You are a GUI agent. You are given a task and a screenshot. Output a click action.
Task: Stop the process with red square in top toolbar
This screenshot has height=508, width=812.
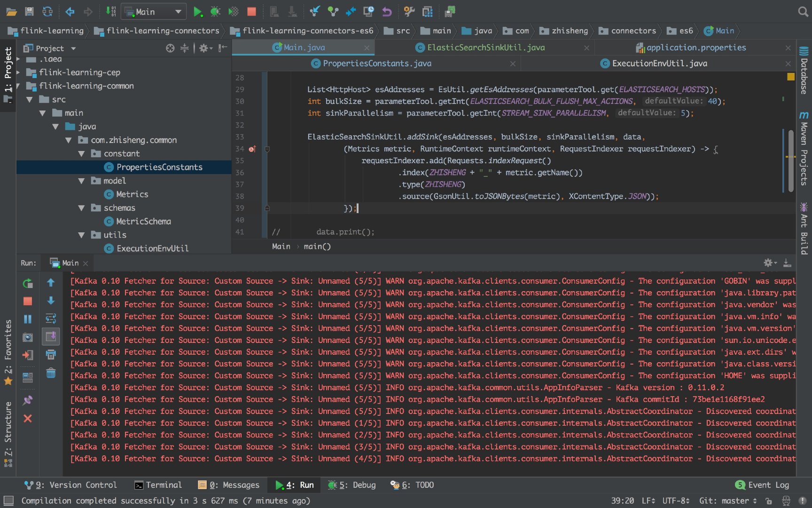[251, 12]
